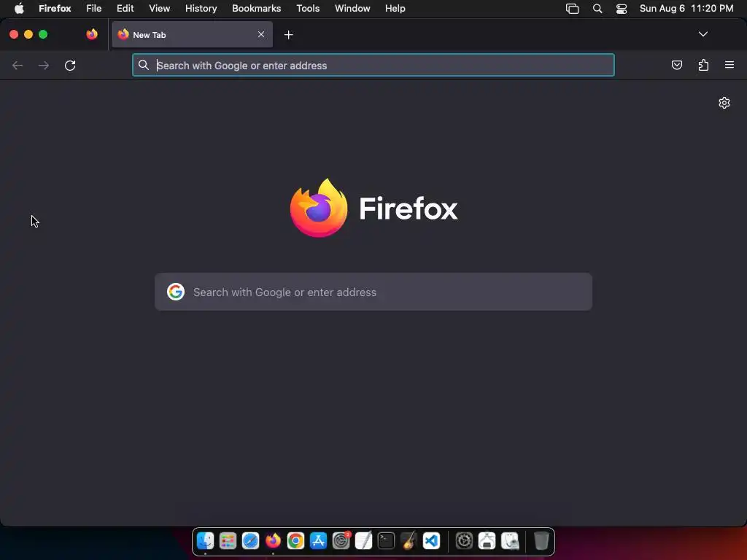This screenshot has width=747, height=560.
Task: Open the Save to Pocket button
Action: click(x=676, y=65)
